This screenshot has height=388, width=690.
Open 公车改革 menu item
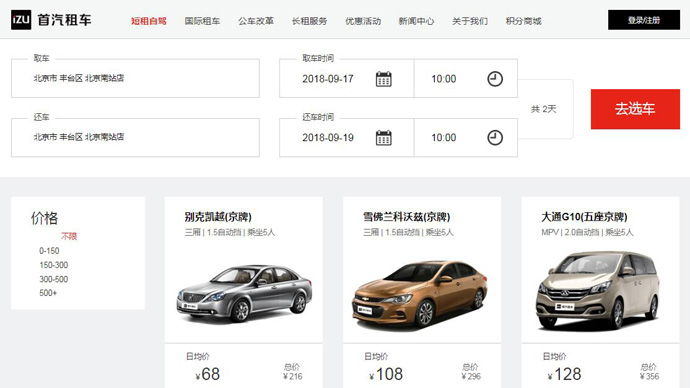pos(256,21)
